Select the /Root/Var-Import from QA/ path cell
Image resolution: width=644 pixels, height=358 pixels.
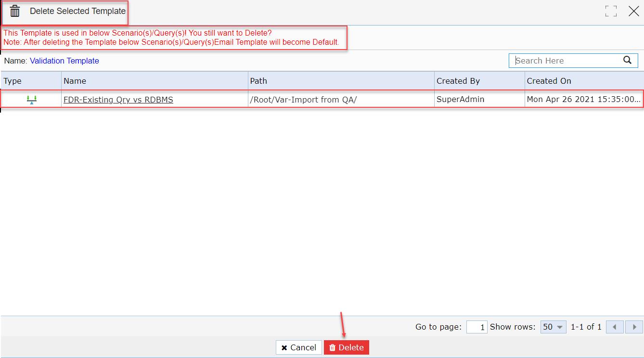(341, 100)
